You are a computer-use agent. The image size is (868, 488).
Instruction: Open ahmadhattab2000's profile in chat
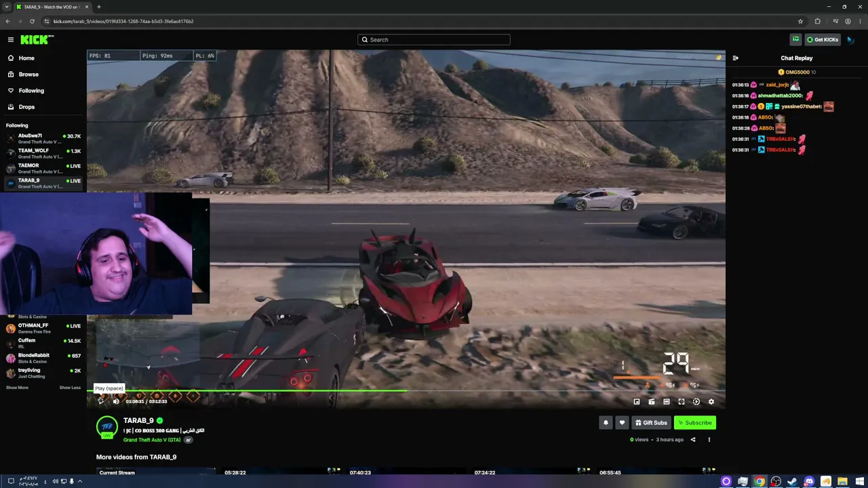tap(781, 96)
